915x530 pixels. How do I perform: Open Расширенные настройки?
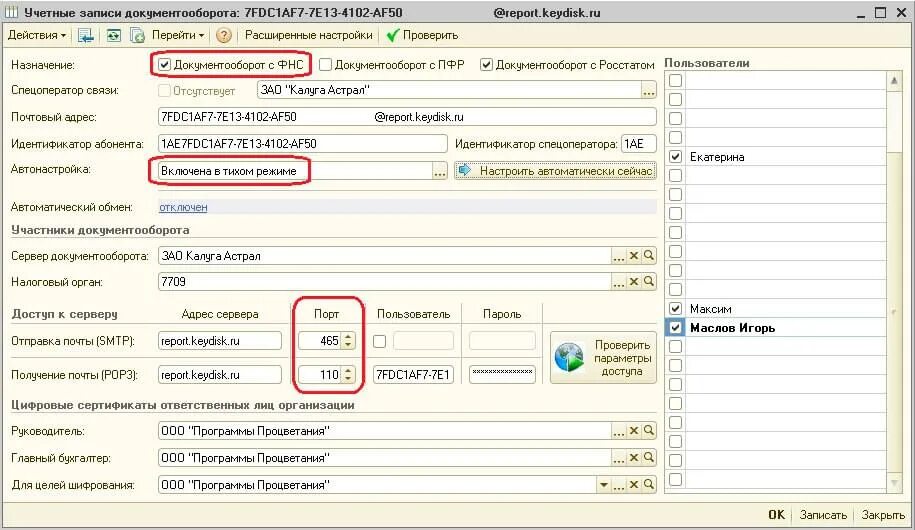click(308, 35)
